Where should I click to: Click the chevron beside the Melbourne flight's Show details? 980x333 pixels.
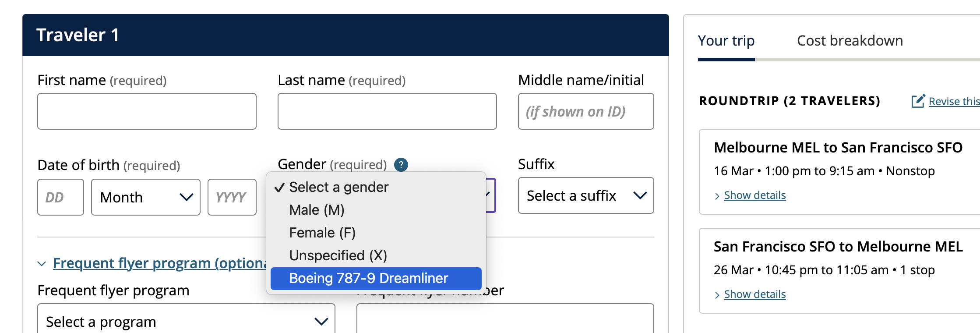tap(717, 196)
